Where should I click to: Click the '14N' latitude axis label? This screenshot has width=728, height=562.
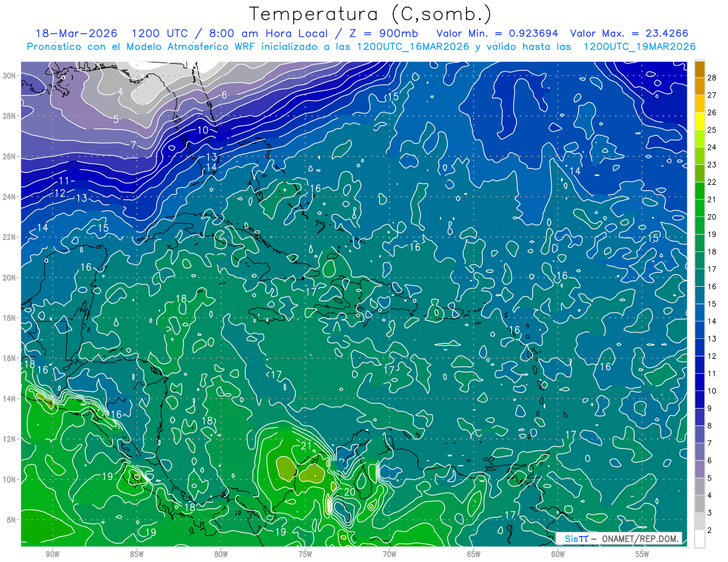coord(9,399)
